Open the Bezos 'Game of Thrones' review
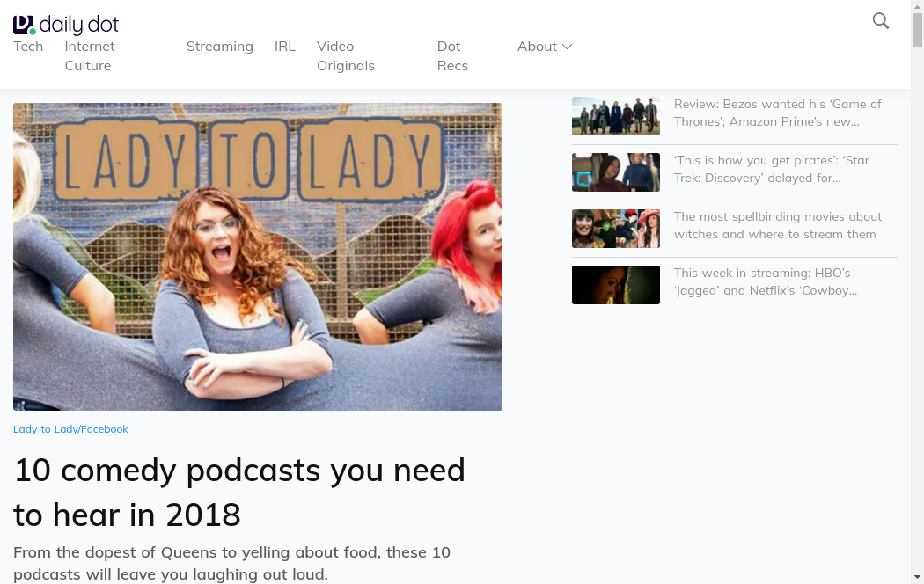The image size is (924, 584). (x=777, y=113)
